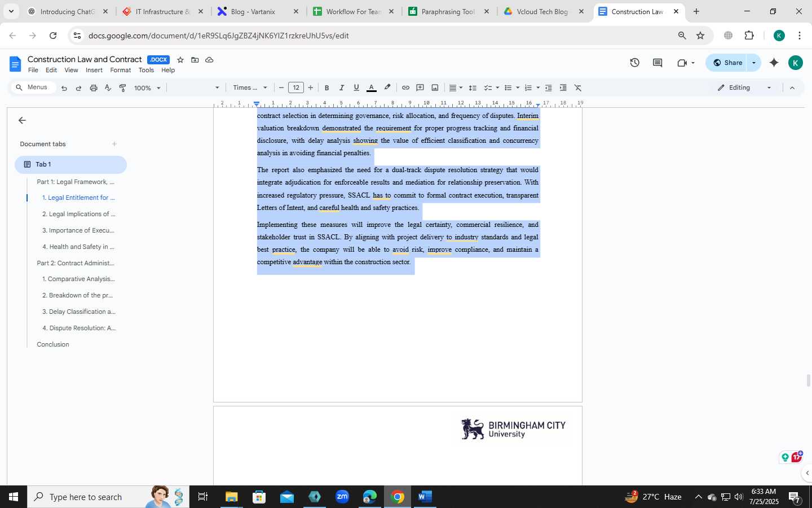
Task: Click the Spelling and grammar check icon
Action: [108, 88]
